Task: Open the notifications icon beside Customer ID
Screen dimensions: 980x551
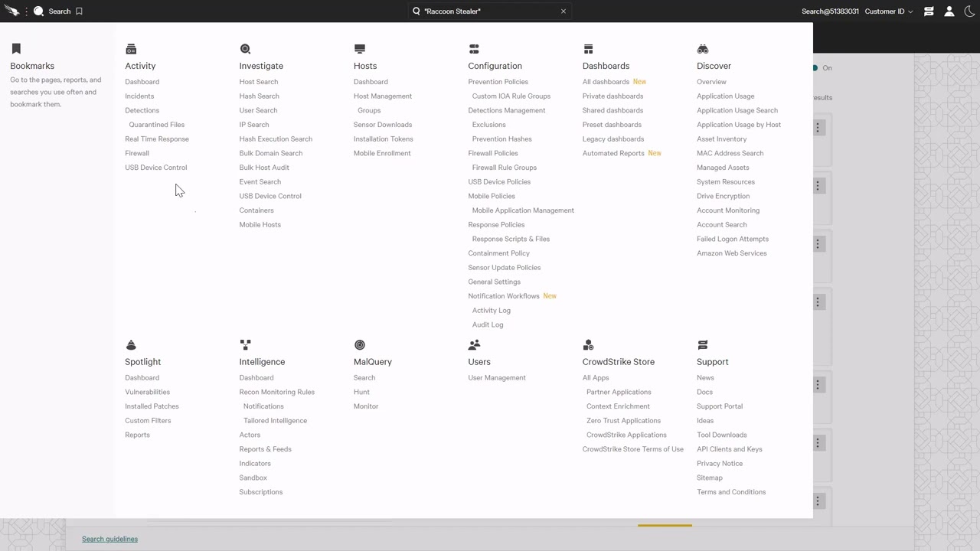Action: [x=929, y=11]
